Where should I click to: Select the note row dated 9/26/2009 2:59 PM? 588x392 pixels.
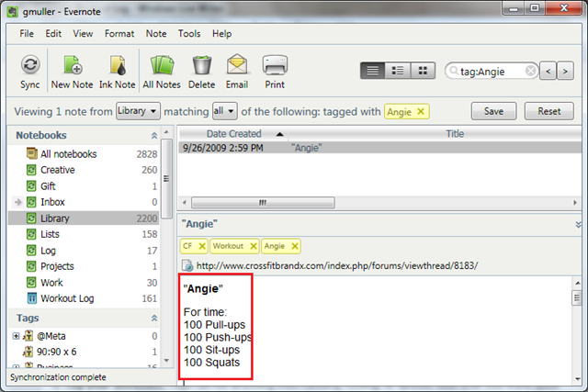coord(380,148)
